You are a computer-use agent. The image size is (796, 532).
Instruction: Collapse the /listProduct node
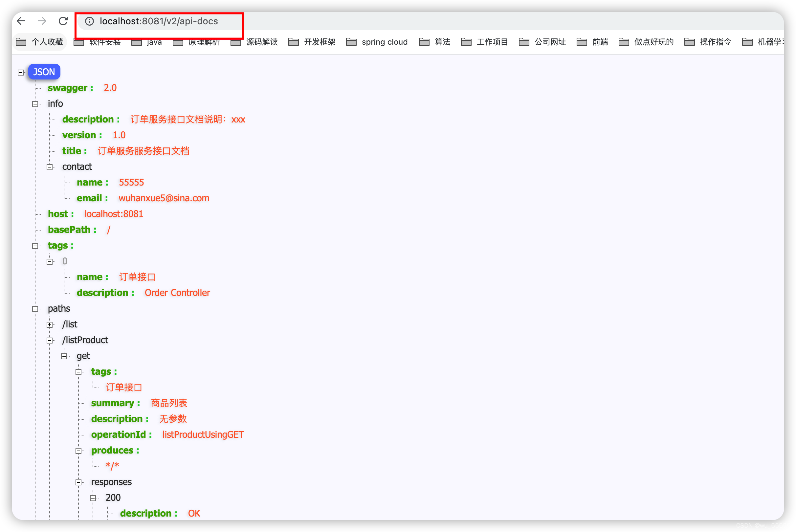coord(50,340)
